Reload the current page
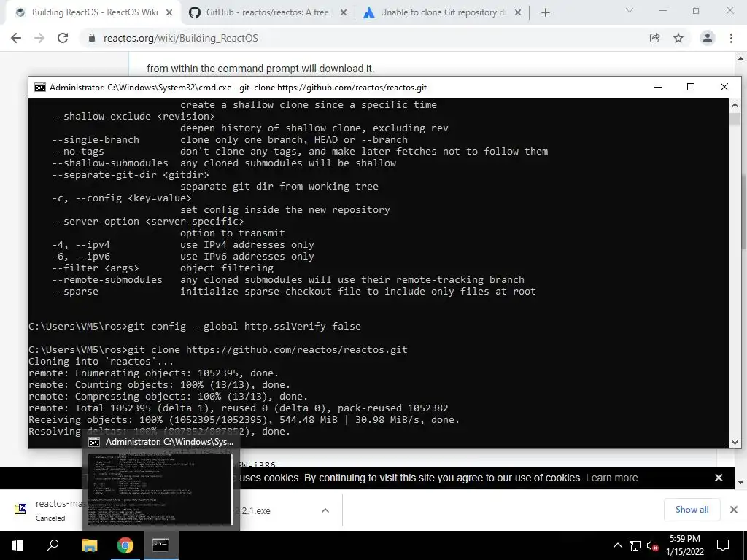747x560 pixels. tap(63, 38)
